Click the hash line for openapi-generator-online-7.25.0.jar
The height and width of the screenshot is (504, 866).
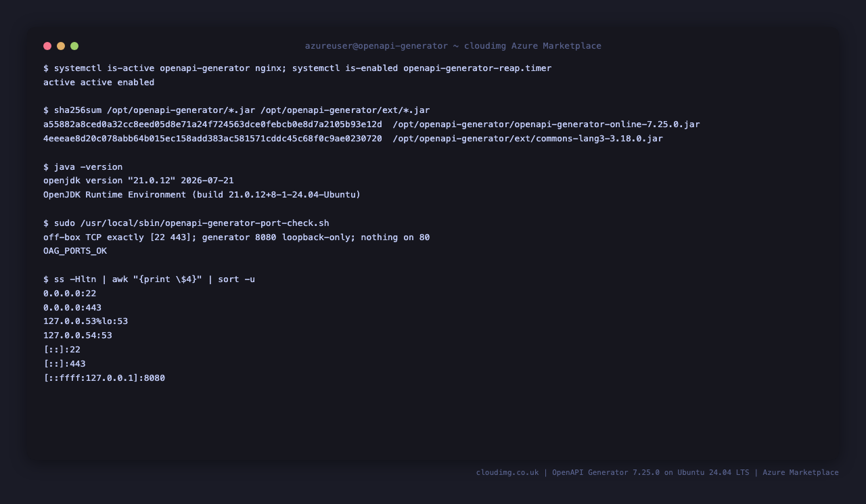[371, 124]
